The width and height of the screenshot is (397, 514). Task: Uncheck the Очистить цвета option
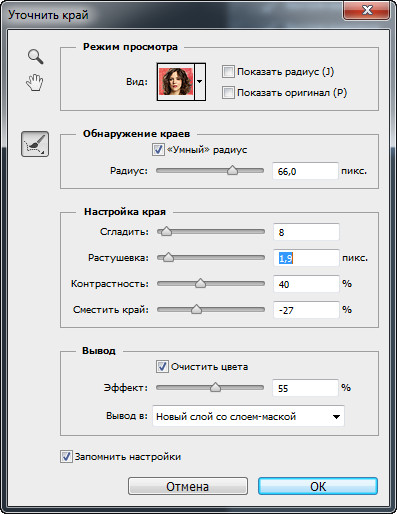pyautogui.click(x=162, y=367)
